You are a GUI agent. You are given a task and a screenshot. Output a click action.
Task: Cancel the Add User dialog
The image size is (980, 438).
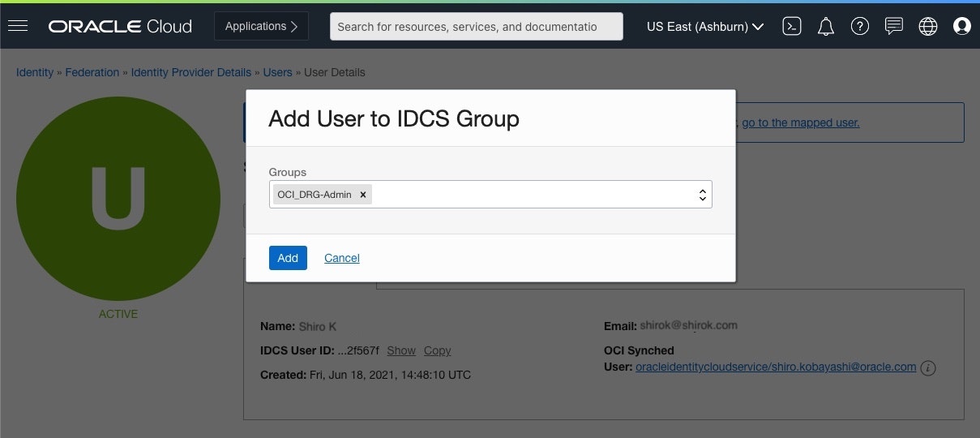342,258
